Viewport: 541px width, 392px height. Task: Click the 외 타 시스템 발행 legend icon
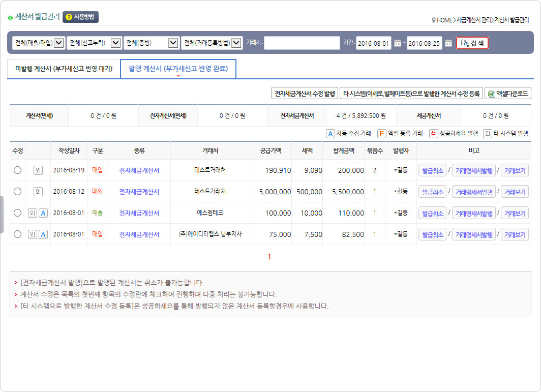[487, 134]
